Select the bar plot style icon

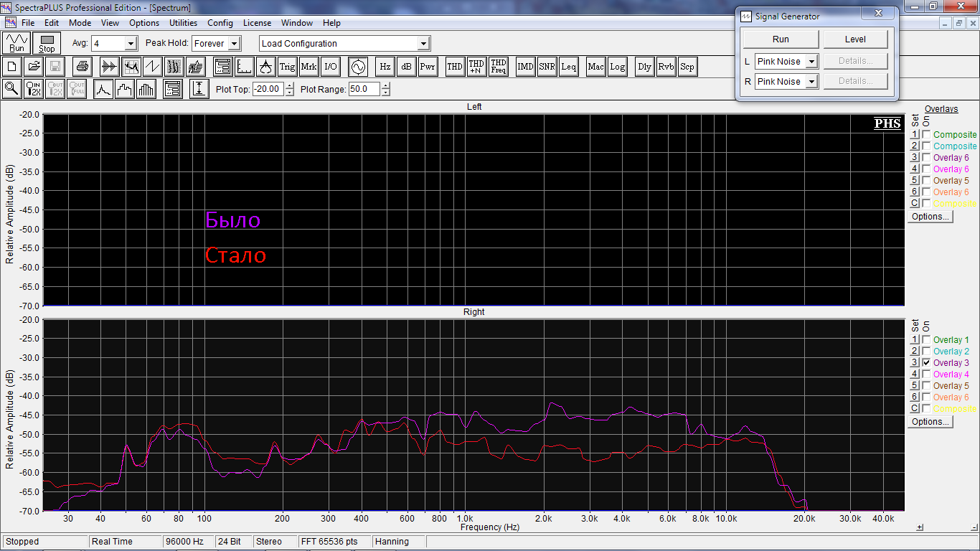(146, 89)
